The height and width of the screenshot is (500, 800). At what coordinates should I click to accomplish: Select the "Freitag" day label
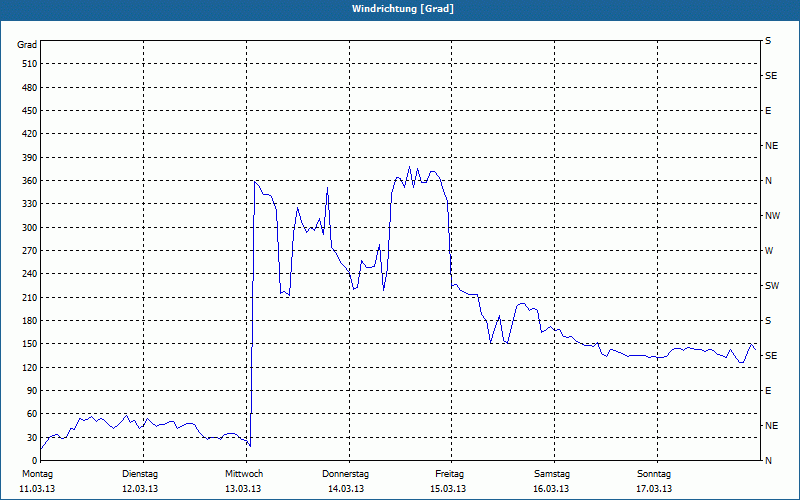pyautogui.click(x=449, y=474)
